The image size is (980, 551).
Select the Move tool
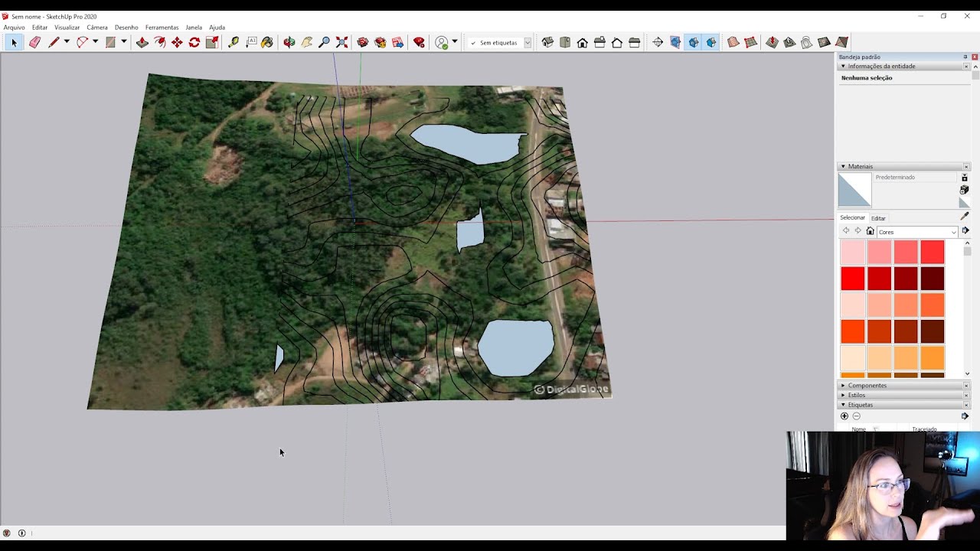[x=177, y=43]
